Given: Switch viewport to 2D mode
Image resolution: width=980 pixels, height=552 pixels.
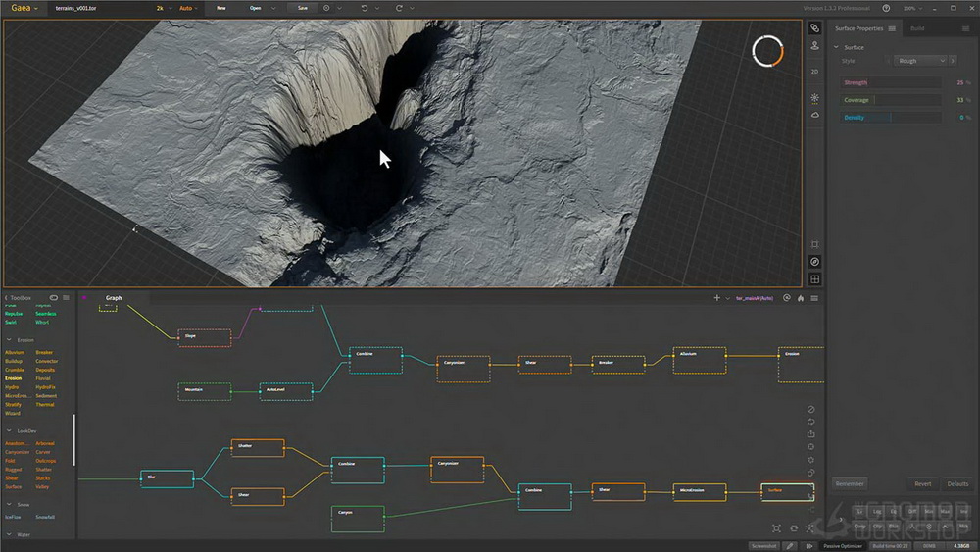Looking at the screenshot, I should 814,72.
